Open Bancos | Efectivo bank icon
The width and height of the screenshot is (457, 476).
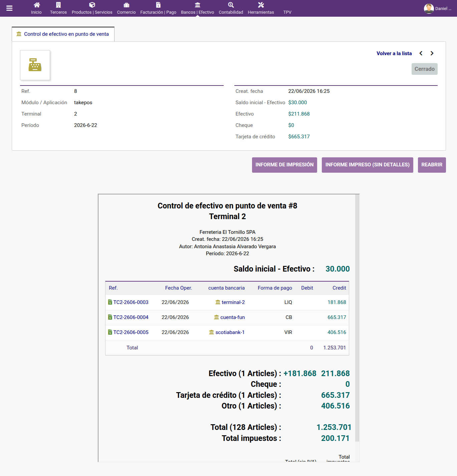[198, 5]
